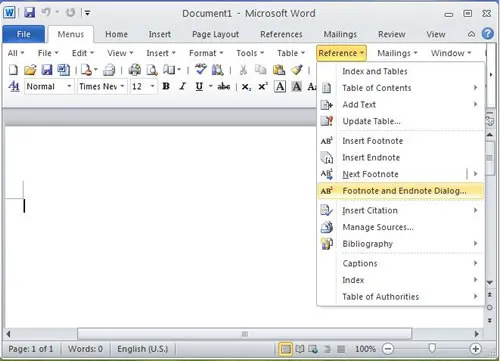Switch to Print Layout view

(x=285, y=349)
